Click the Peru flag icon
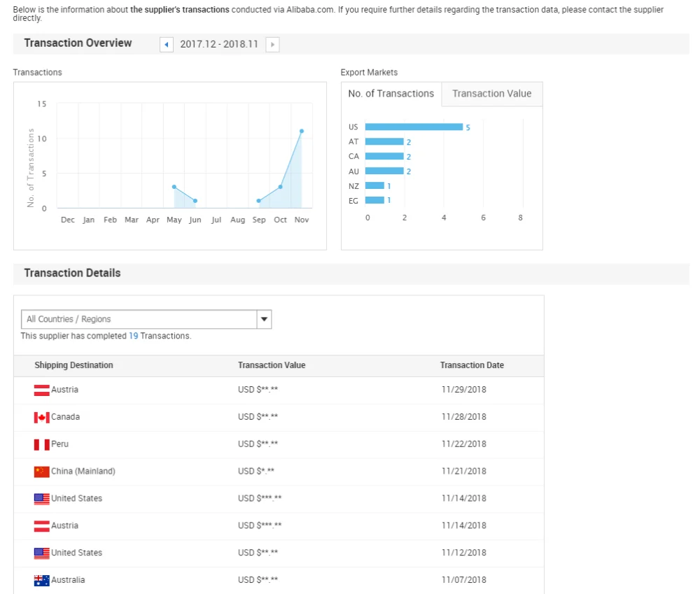This screenshot has height=594, width=700. (x=41, y=444)
